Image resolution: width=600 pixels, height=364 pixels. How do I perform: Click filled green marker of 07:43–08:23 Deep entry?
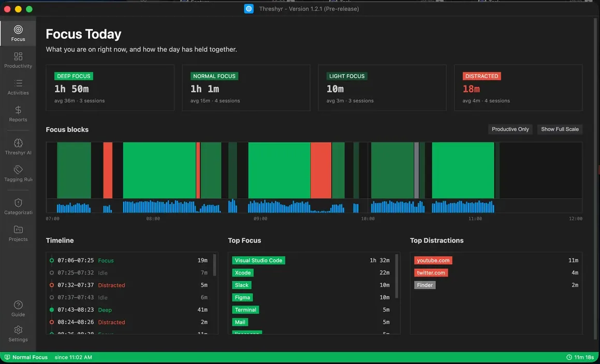(52, 310)
